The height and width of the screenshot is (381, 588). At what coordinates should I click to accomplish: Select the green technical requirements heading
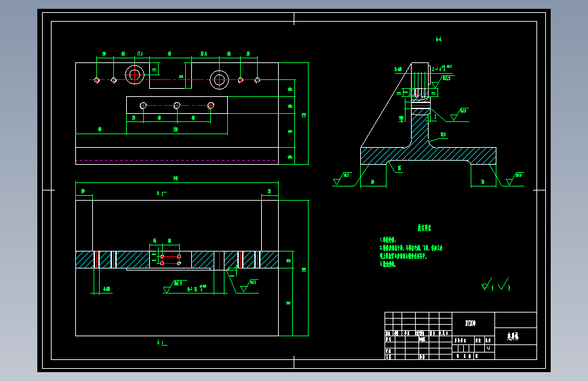[x=424, y=228]
